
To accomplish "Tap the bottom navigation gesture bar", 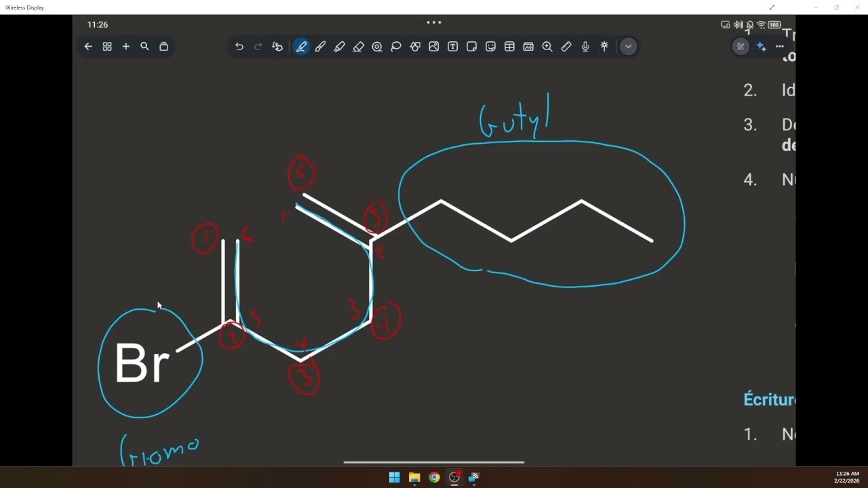I will 434,462.
